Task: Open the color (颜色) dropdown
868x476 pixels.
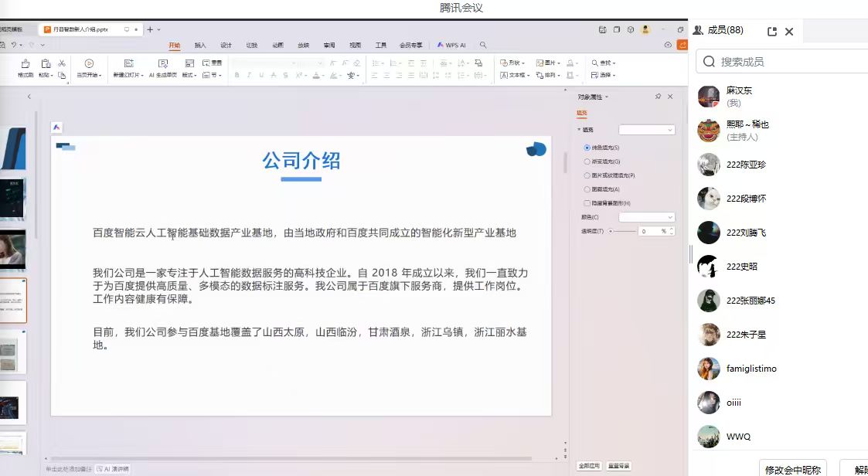Action: tap(646, 217)
